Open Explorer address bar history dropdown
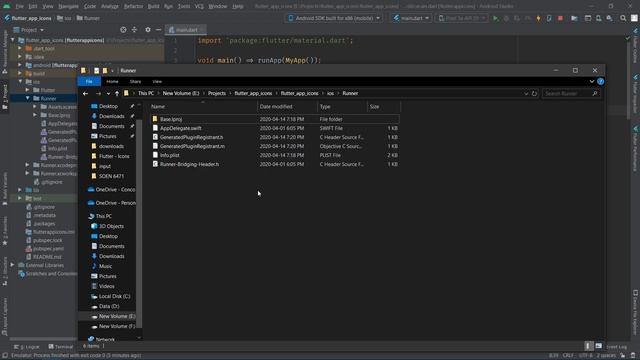Viewport: 640px width, 360px height. click(x=526, y=93)
